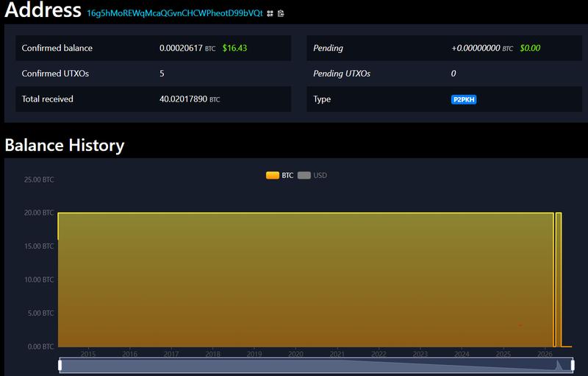This screenshot has height=376, width=588.
Task: Click the 20.00 BTC y-axis label
Action: click(x=39, y=213)
